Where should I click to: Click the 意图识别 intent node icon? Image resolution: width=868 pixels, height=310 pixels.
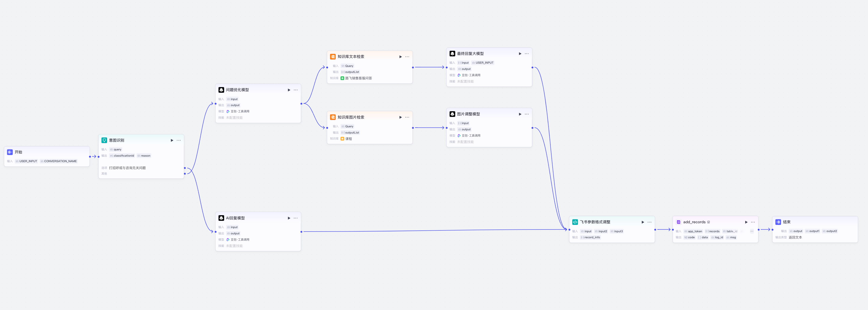click(x=104, y=140)
